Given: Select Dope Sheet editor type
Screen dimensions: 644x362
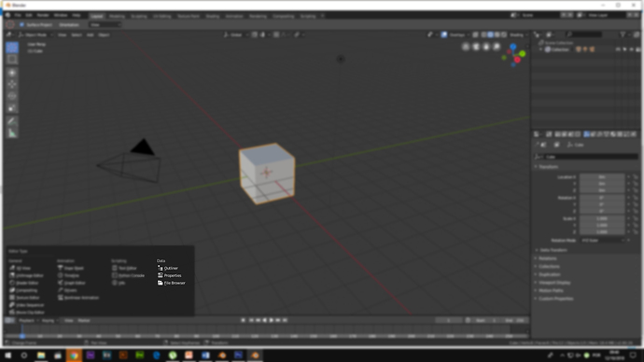Looking at the screenshot, I should tap(71, 268).
